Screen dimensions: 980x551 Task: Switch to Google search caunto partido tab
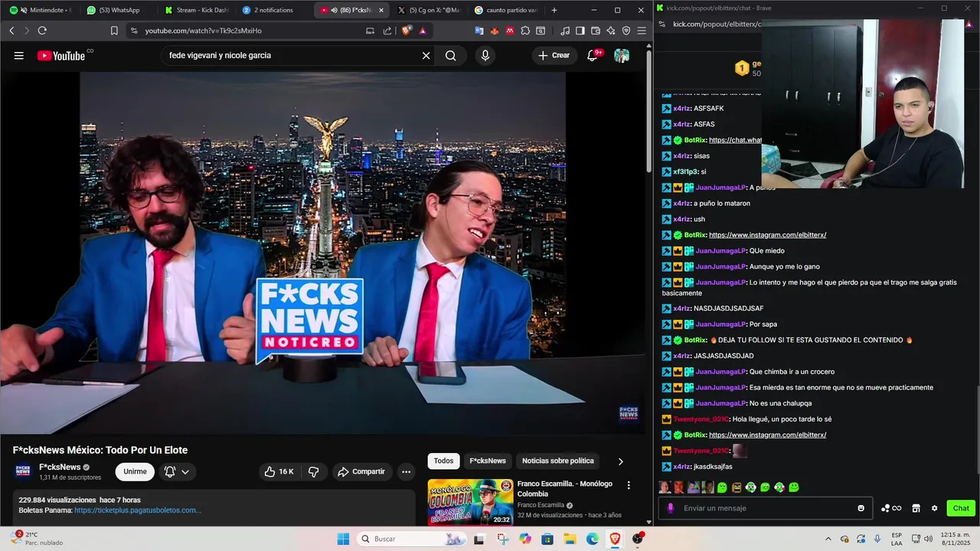pyautogui.click(x=505, y=10)
